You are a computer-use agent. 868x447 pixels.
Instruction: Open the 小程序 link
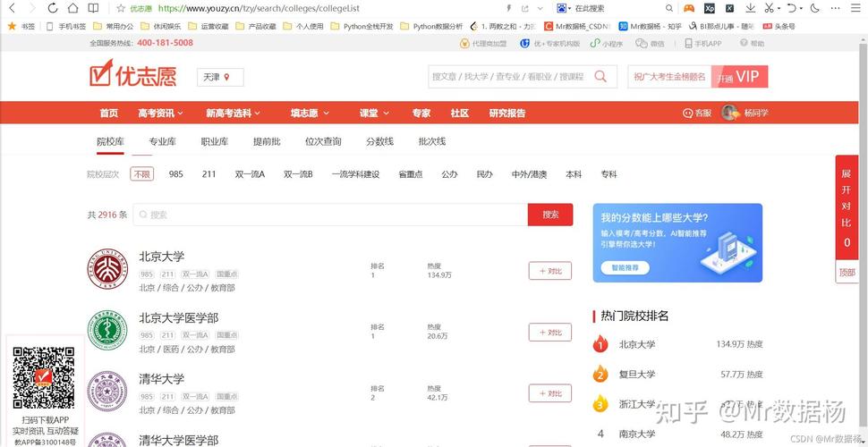[x=606, y=43]
